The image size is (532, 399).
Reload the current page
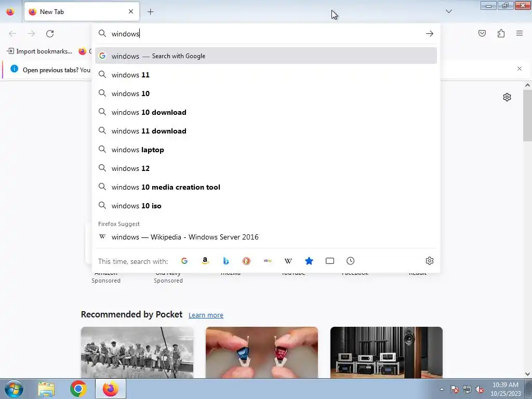(x=50, y=34)
